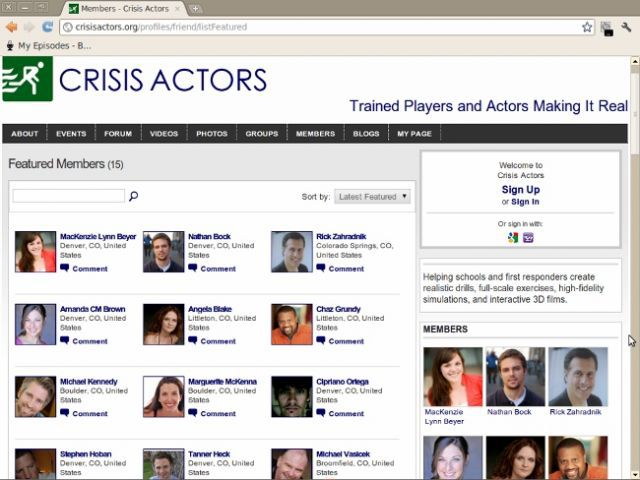Viewport: 640px width, 480px height.
Task: Click Michael Kennedy's photo in featured list
Action: pyautogui.click(x=36, y=397)
